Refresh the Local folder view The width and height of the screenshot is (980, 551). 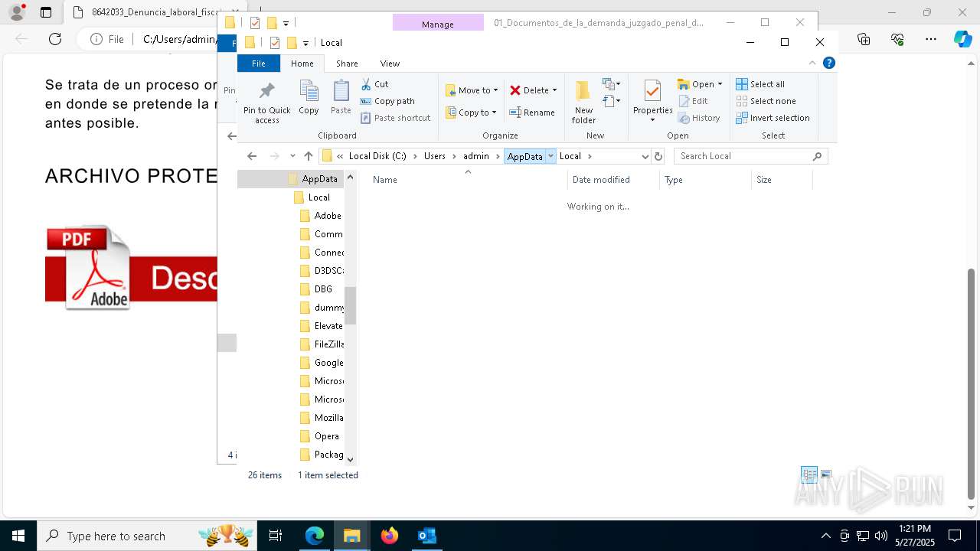click(x=658, y=156)
